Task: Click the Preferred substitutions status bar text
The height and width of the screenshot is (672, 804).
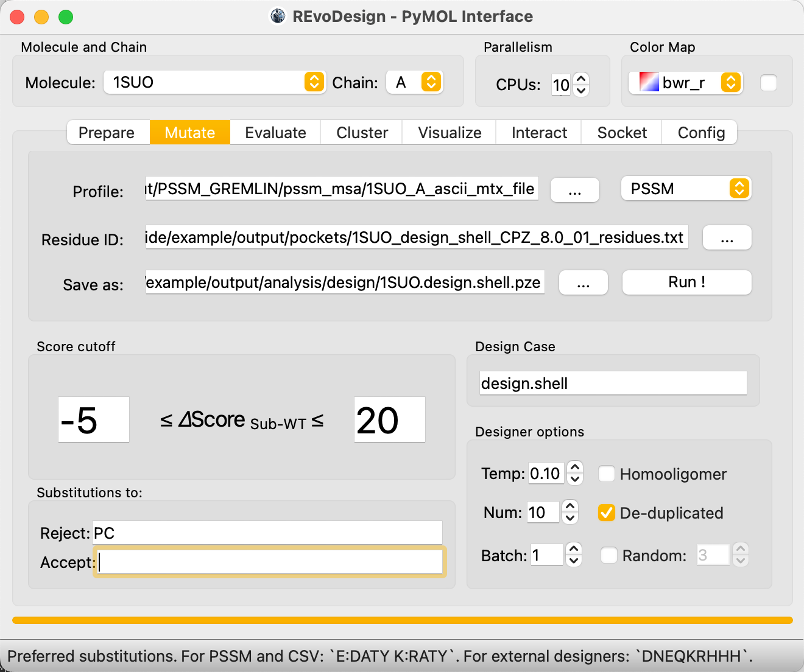Action: coord(380,656)
